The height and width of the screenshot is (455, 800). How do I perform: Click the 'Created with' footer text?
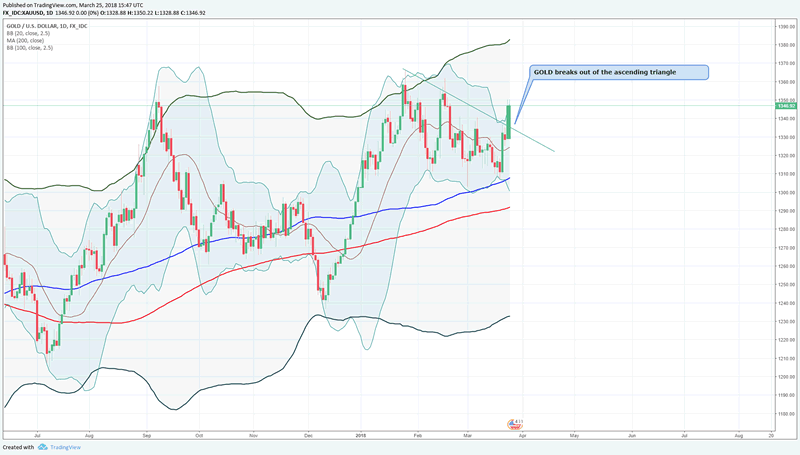18,447
